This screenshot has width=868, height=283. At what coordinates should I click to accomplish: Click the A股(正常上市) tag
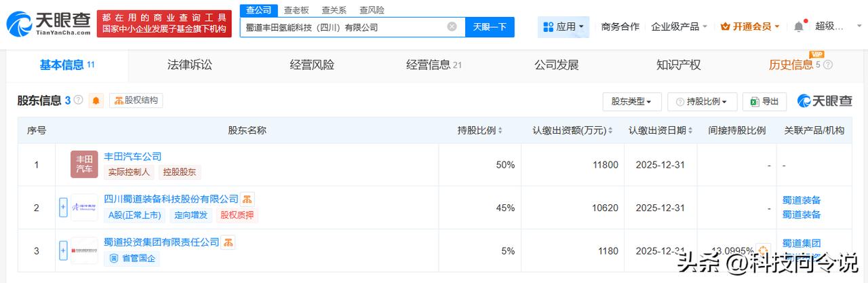click(134, 215)
